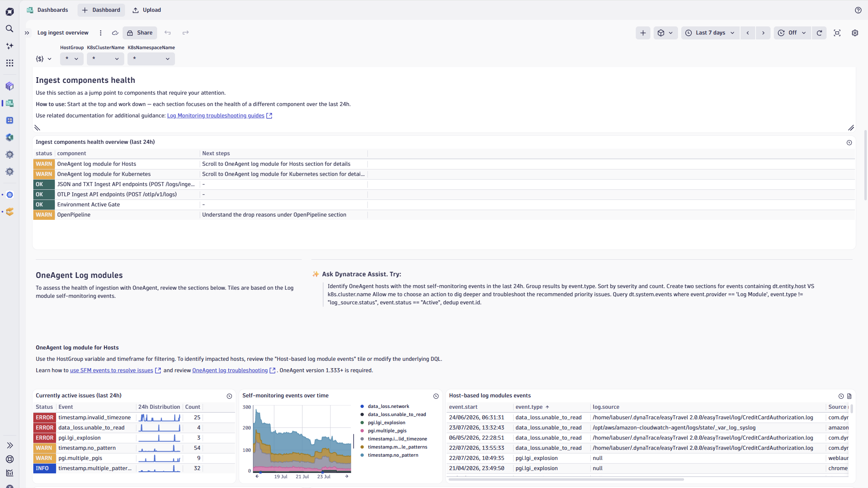Click the document icon on Host-based log modules tile
This screenshot has width=868, height=488.
pos(849,396)
